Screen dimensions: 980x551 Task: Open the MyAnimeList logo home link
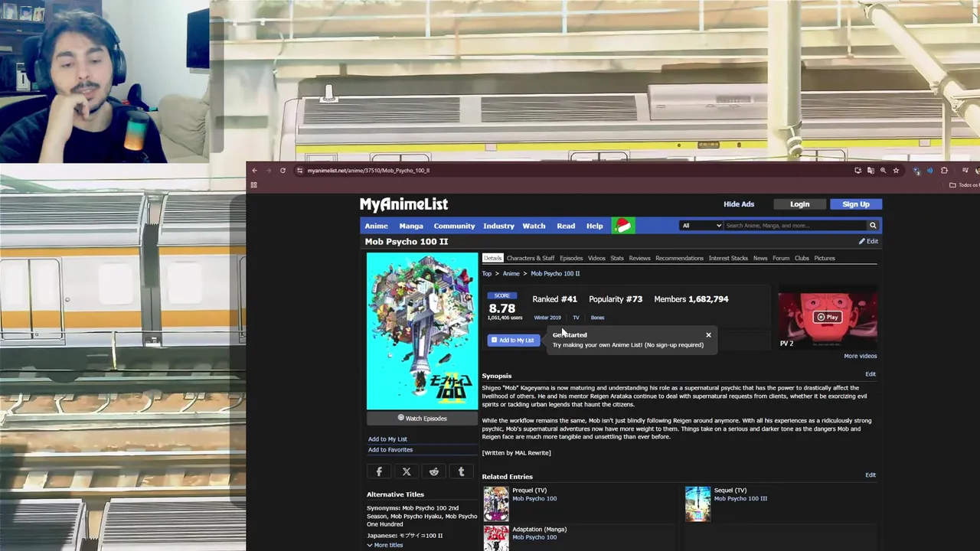point(403,204)
